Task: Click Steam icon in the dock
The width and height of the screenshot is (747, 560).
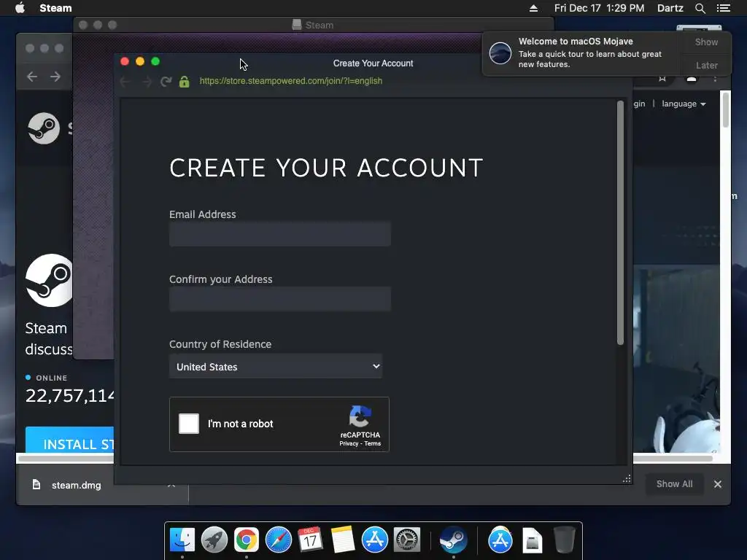Action: (454, 540)
